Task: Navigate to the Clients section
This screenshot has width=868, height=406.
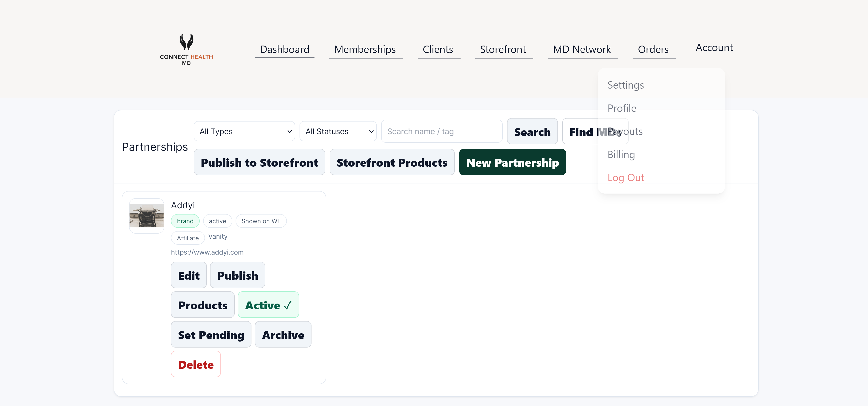Action: coord(438,49)
